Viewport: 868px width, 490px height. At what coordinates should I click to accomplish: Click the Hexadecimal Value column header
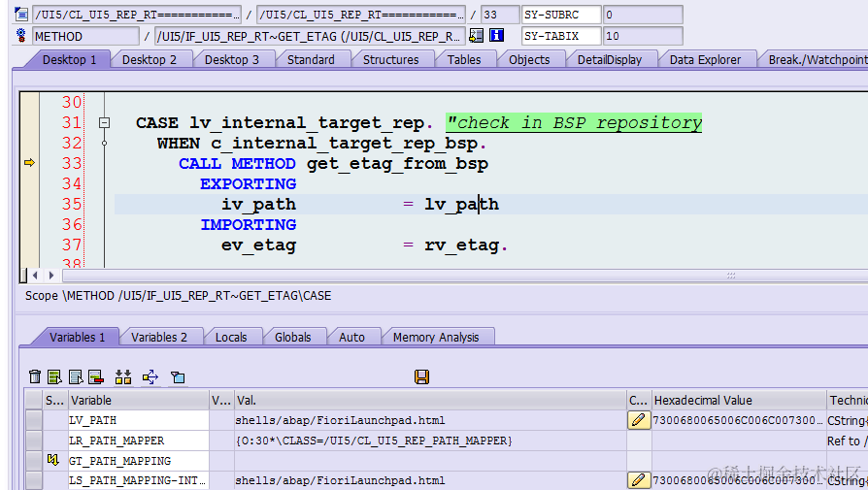(x=739, y=401)
